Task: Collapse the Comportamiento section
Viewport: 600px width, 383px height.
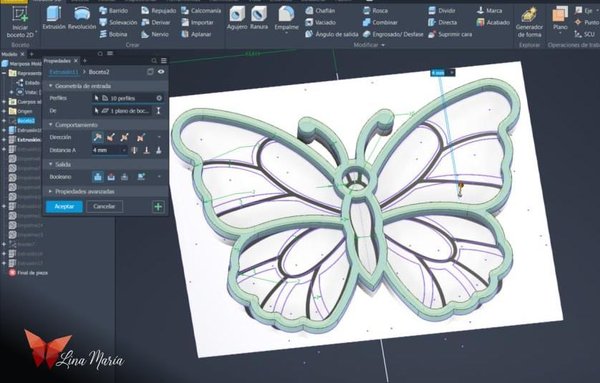Action: coord(51,125)
